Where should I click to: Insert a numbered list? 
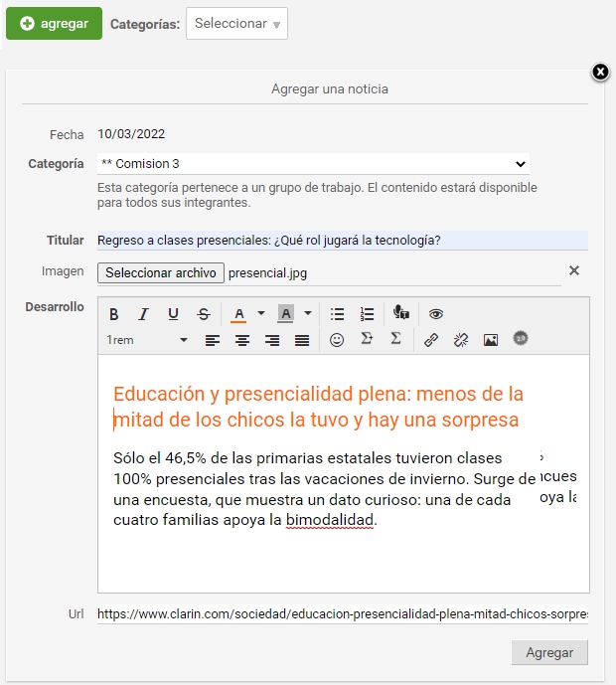(367, 314)
